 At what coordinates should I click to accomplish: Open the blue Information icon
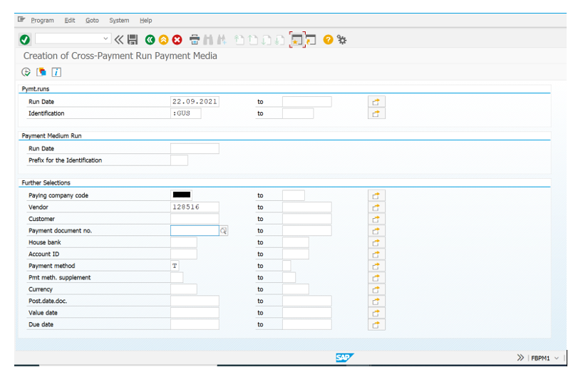(x=56, y=72)
